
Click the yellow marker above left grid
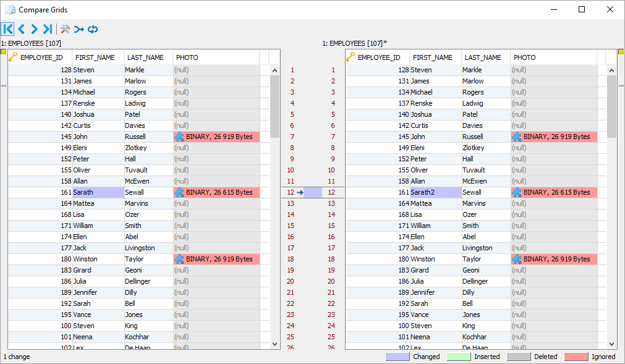[x=4, y=52]
